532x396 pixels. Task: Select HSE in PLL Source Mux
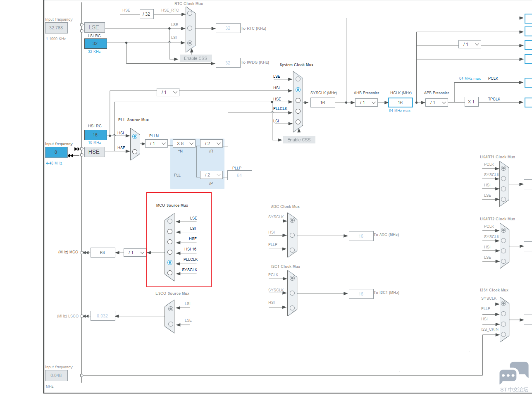135,152
